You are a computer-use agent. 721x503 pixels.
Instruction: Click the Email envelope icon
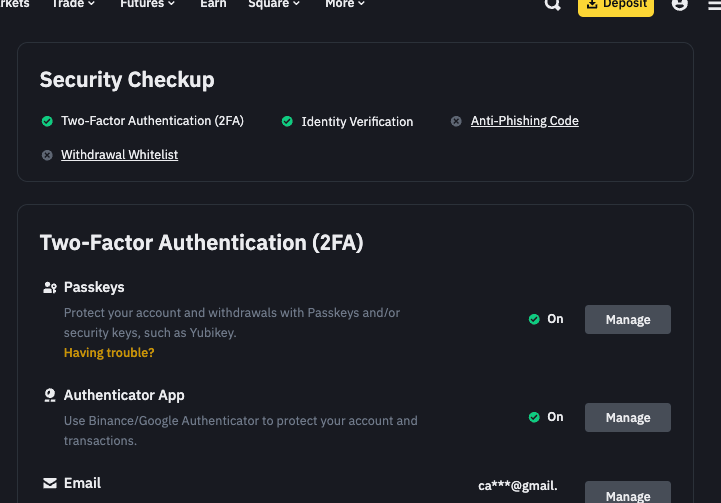tap(50, 484)
